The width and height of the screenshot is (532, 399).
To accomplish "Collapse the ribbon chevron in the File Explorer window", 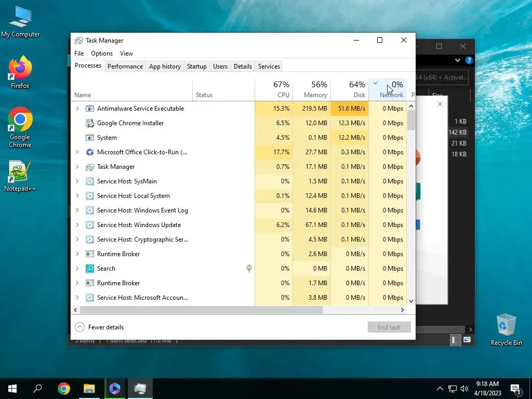I will click(x=458, y=60).
